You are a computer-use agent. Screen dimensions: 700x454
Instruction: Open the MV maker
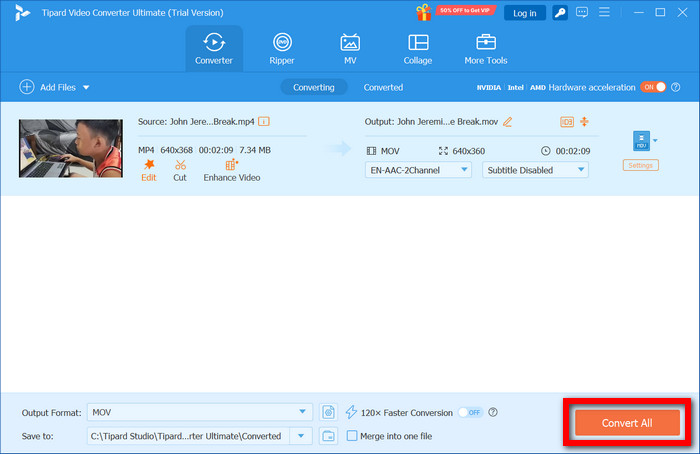tap(350, 49)
